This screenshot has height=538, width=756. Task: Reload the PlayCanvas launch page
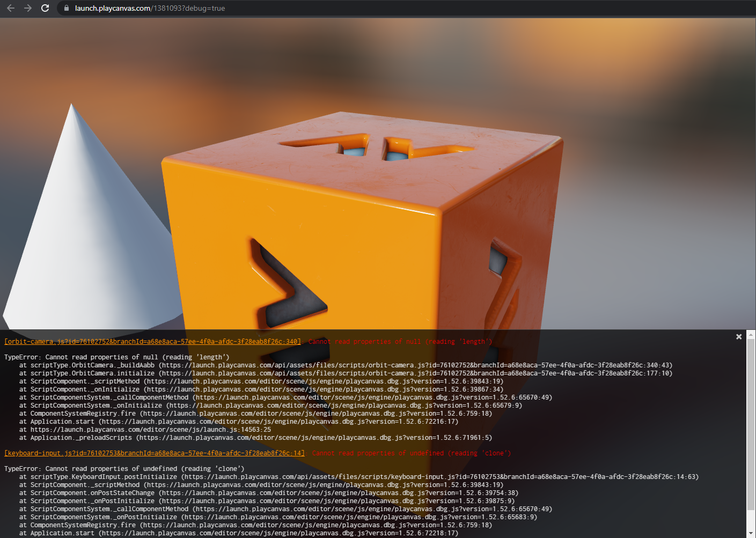coord(45,8)
